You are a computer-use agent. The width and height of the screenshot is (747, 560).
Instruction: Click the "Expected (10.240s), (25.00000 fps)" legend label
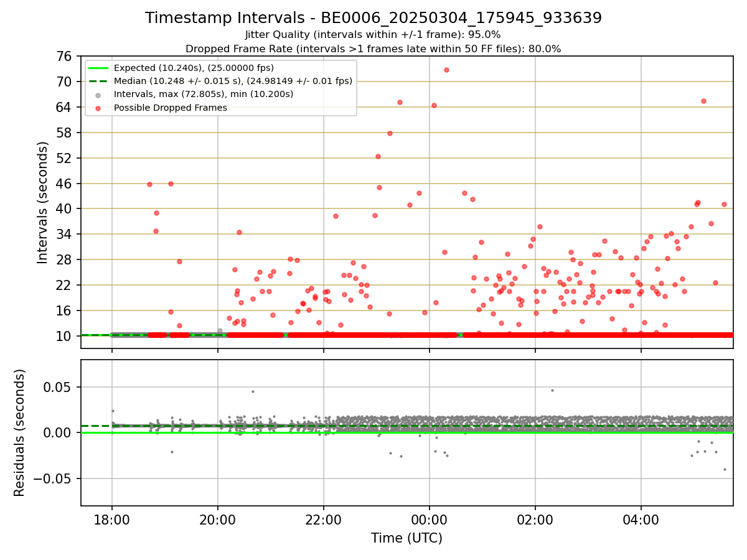[x=194, y=68]
